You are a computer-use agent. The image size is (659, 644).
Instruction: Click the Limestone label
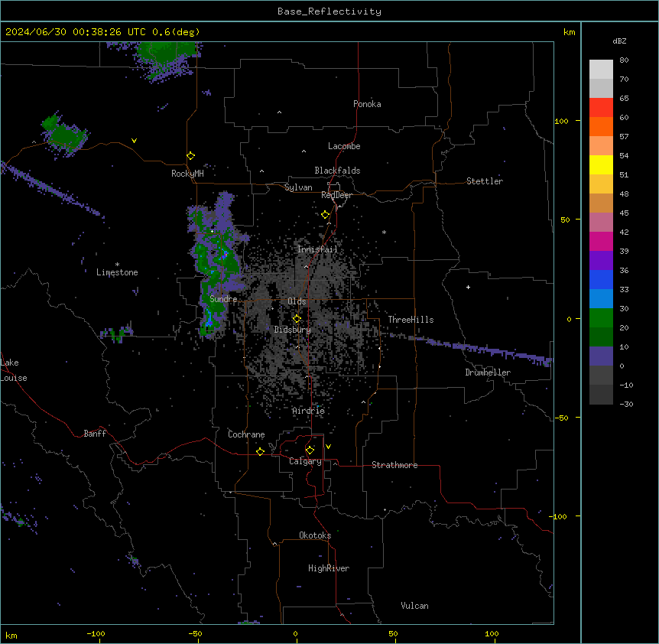[117, 272]
